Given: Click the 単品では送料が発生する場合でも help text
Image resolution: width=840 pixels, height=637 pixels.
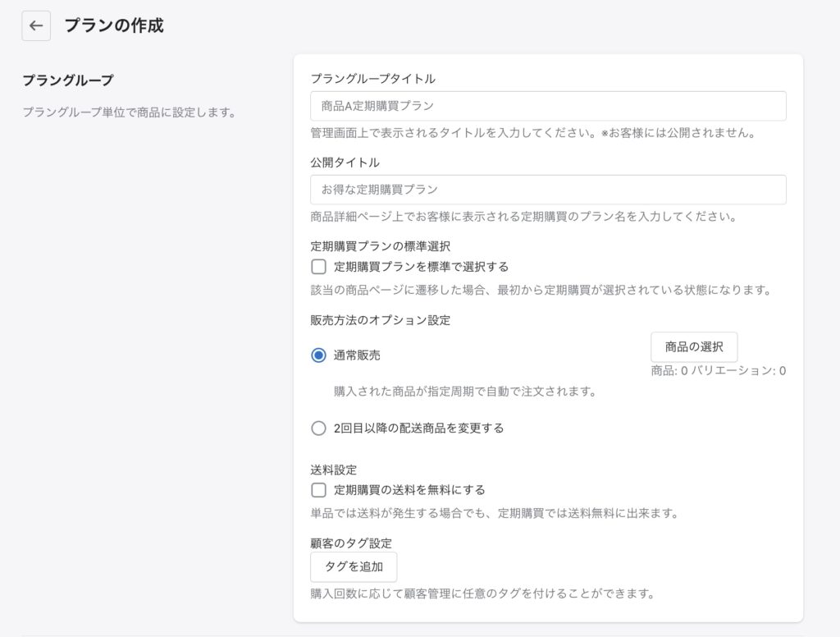Looking at the screenshot, I should point(495,513).
